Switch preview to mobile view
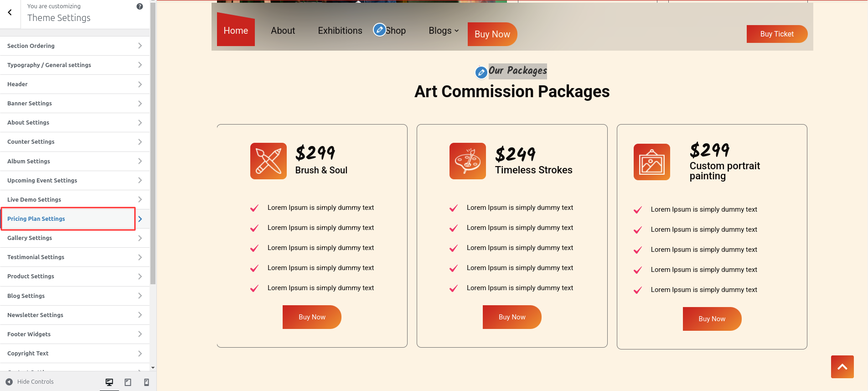 click(146, 382)
